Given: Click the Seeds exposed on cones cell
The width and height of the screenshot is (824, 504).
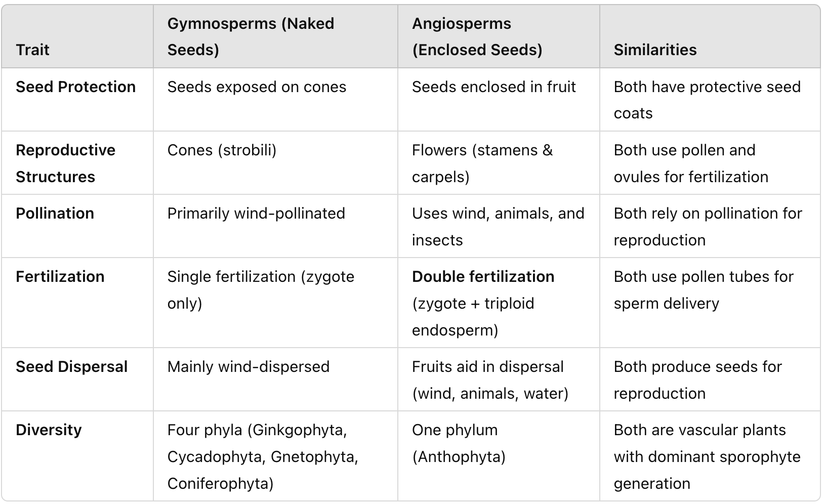Looking at the screenshot, I should 257,87.
